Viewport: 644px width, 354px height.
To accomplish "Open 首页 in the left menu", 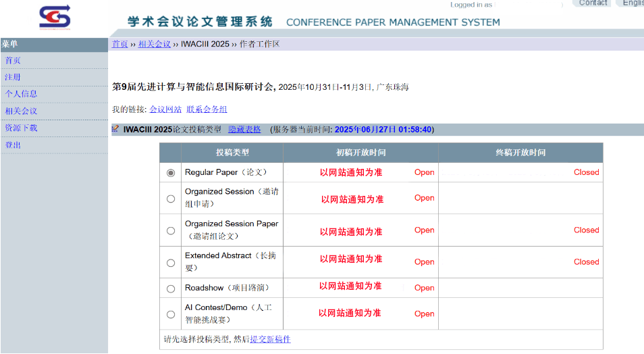I will point(13,61).
